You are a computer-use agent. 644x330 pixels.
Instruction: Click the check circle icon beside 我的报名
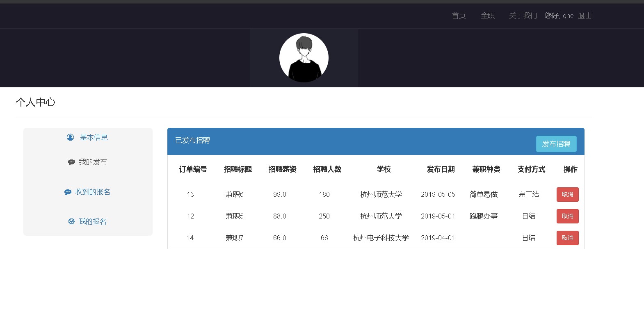71,221
